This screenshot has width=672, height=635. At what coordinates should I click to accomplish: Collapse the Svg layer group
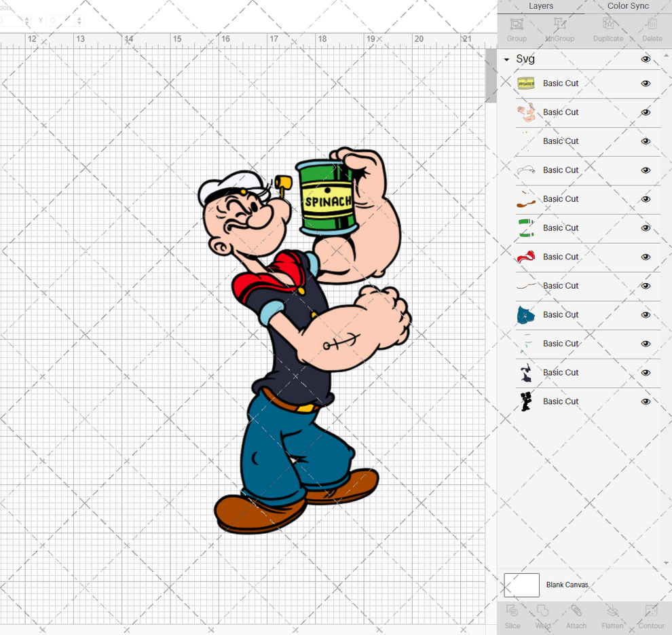click(506, 59)
